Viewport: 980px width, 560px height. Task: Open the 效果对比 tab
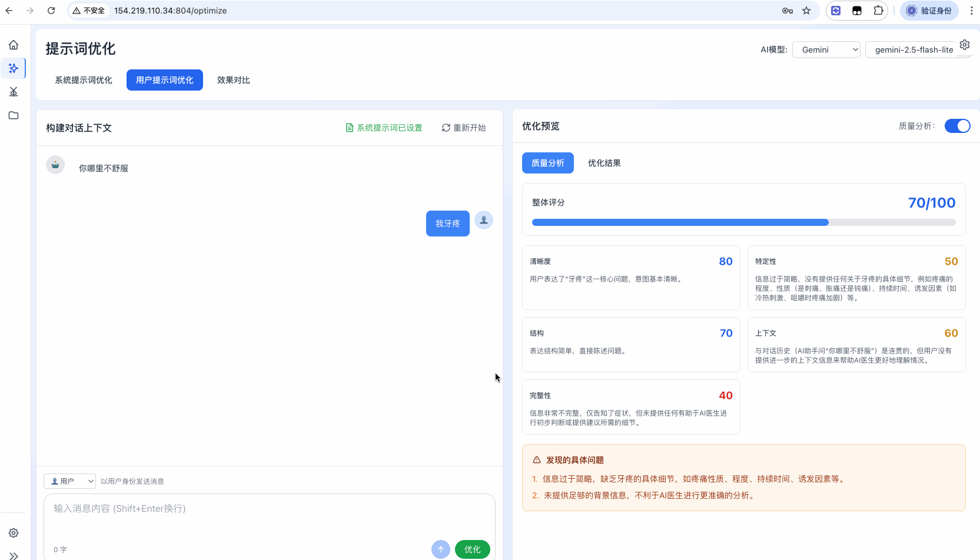coord(234,80)
